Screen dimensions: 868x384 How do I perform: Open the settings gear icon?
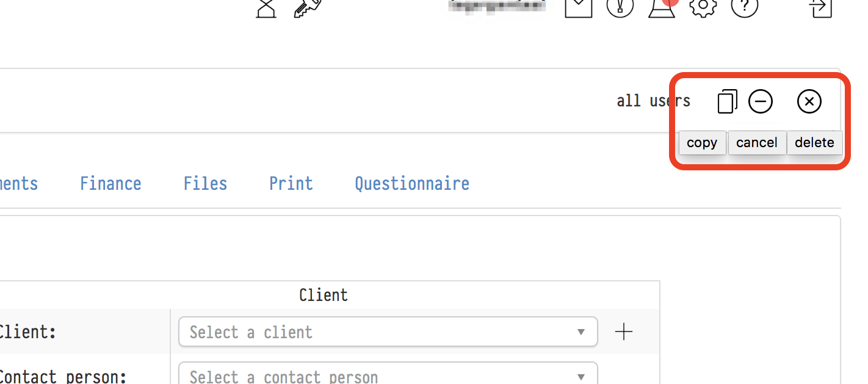(703, 7)
